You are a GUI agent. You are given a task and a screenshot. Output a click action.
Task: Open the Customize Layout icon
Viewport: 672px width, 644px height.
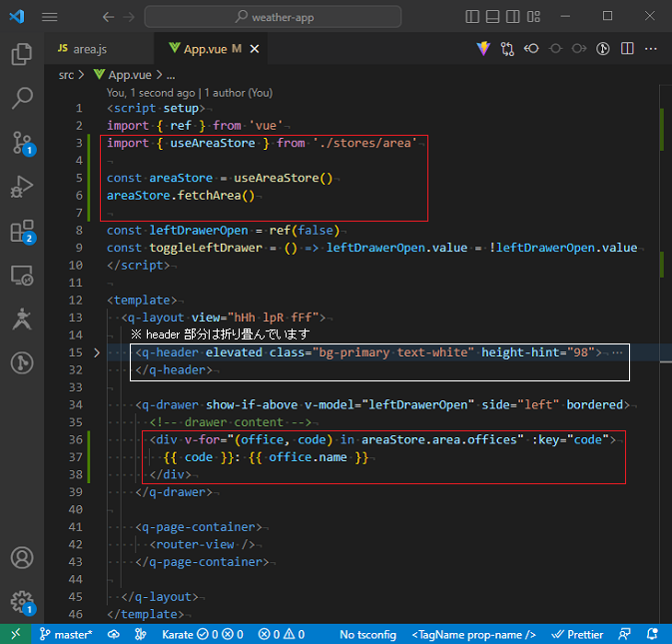click(x=533, y=17)
